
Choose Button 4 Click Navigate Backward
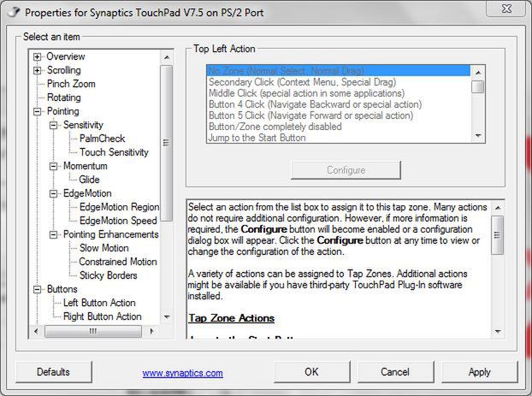click(338, 104)
